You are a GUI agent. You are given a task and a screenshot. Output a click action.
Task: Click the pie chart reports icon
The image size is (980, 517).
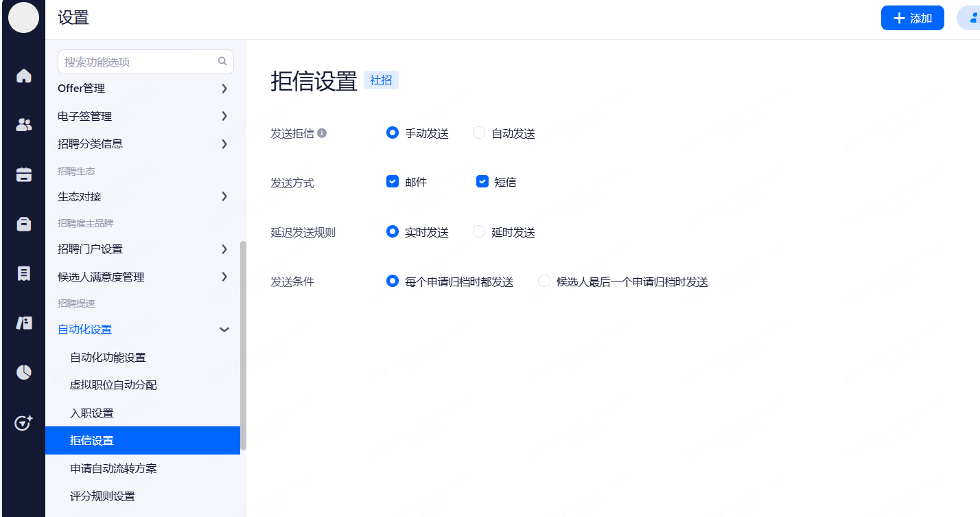click(24, 372)
